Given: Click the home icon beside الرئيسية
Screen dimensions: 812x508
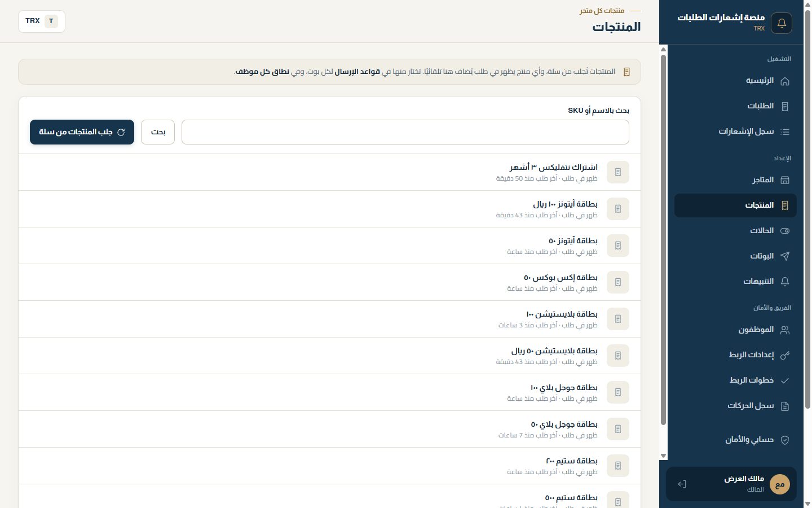Looking at the screenshot, I should [784, 81].
